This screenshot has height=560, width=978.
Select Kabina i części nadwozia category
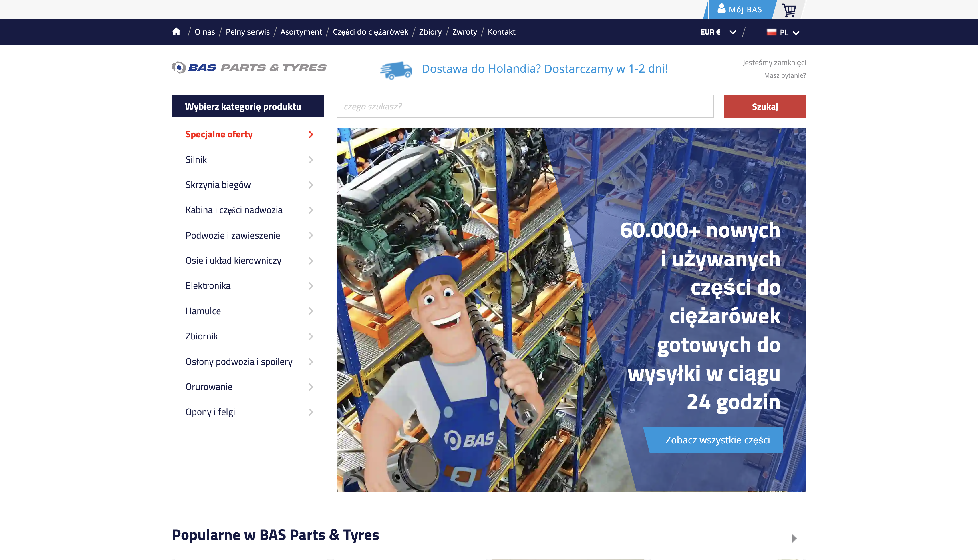coord(234,210)
